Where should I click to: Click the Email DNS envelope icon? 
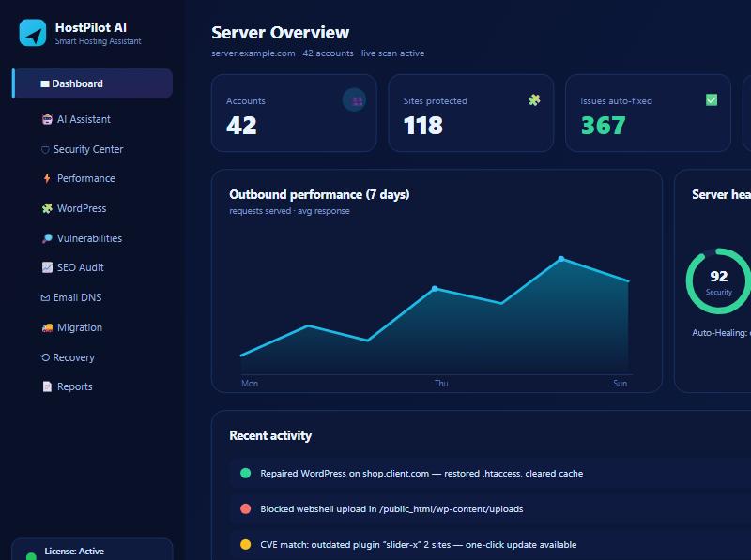pyautogui.click(x=45, y=297)
